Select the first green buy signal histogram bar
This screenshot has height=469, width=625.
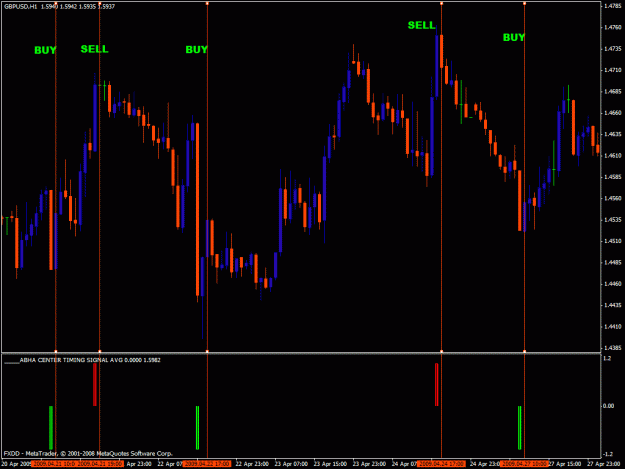[x=51, y=428]
